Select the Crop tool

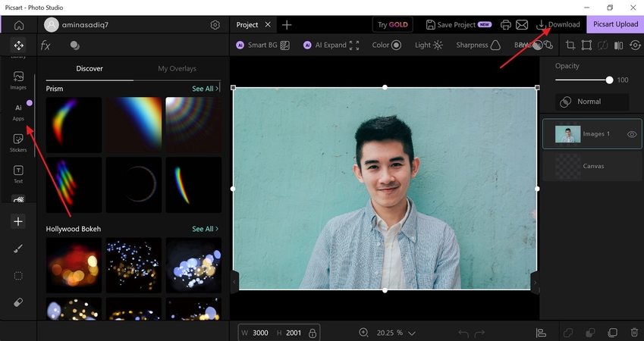(x=570, y=45)
